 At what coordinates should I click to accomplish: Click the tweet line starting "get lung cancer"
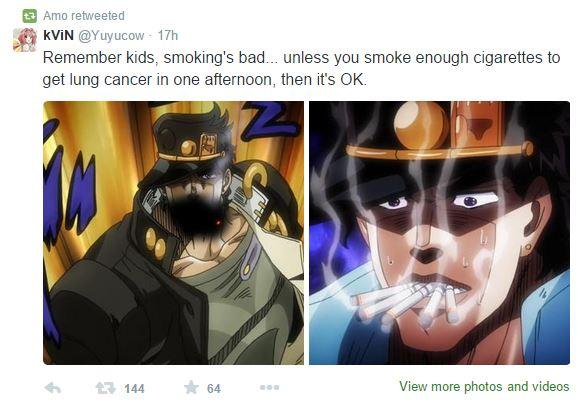(x=205, y=80)
